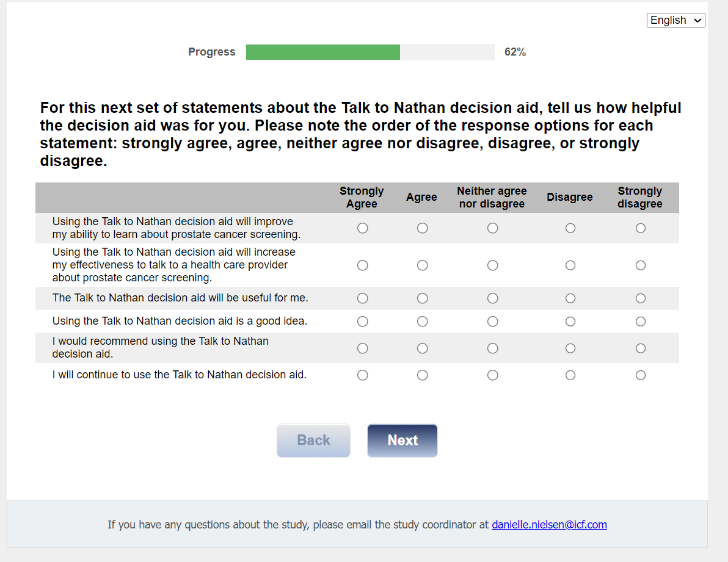Choose Agree for 'I will continue to use'
Viewport: 728px width, 562px height.
pos(423,375)
